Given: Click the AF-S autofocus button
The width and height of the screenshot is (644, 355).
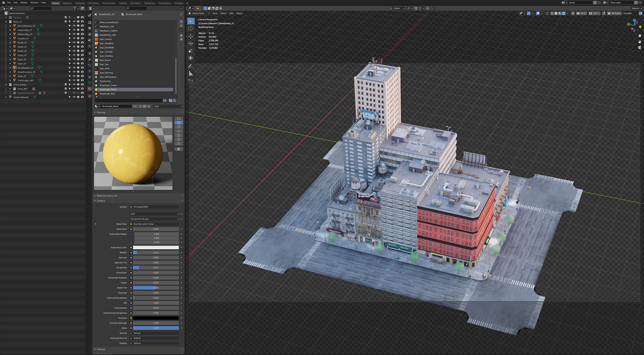Looking at the screenshot, I should point(582,13).
